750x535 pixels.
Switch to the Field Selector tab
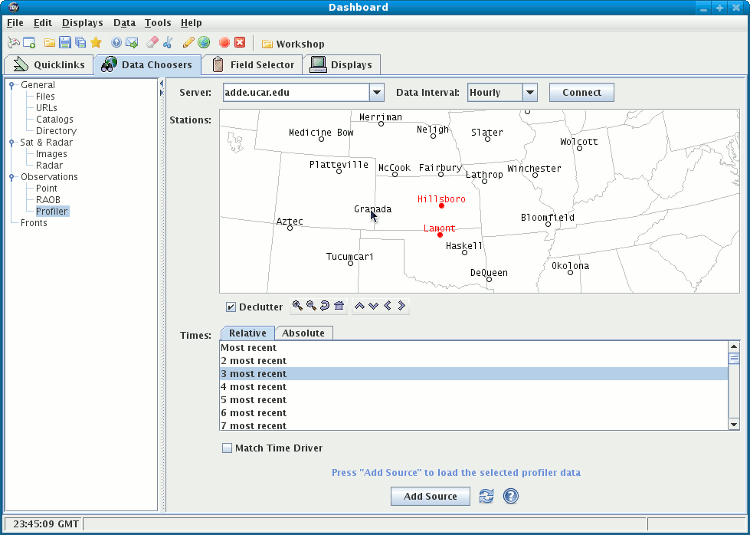point(253,65)
